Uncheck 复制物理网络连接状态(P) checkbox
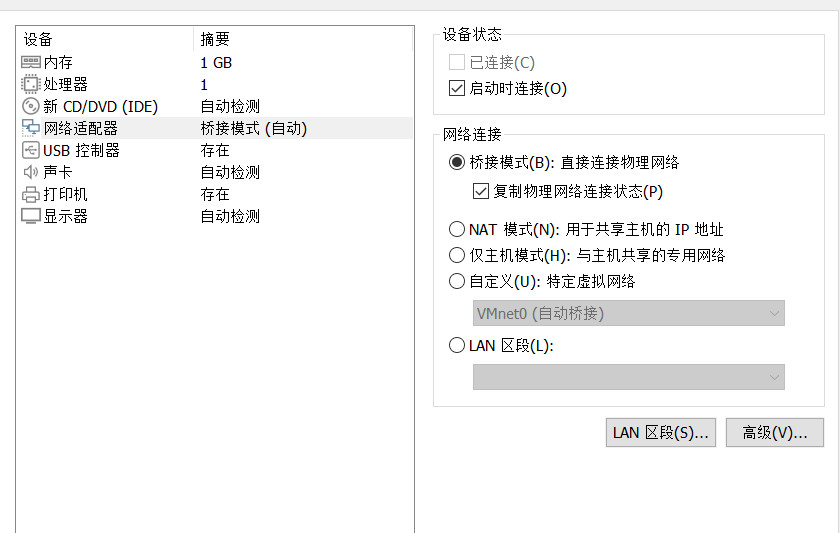The height and width of the screenshot is (533, 840). (481, 191)
